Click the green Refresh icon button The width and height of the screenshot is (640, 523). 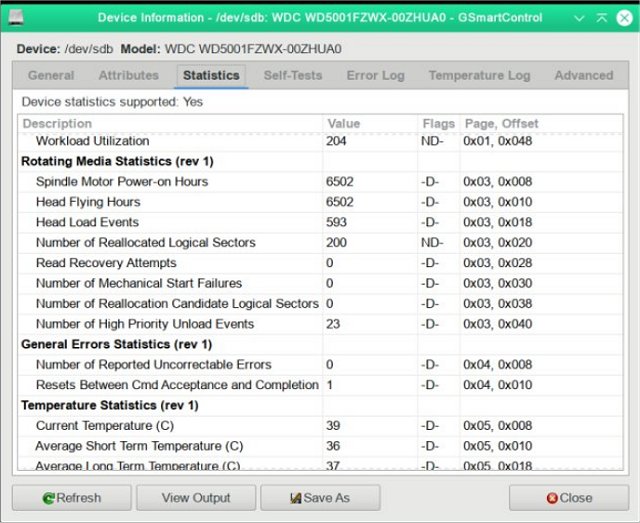[48, 498]
